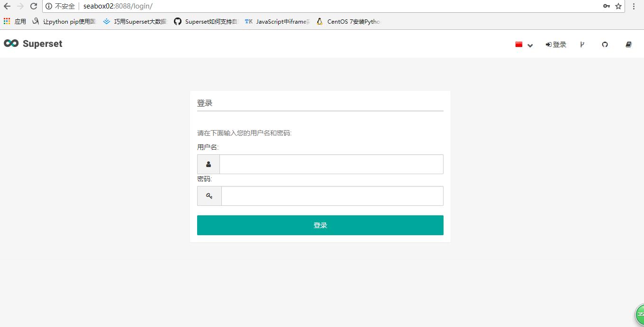The width and height of the screenshot is (644, 327).
Task: Open GitHub bookmark "Superset如何支持自"
Action: (x=206, y=21)
